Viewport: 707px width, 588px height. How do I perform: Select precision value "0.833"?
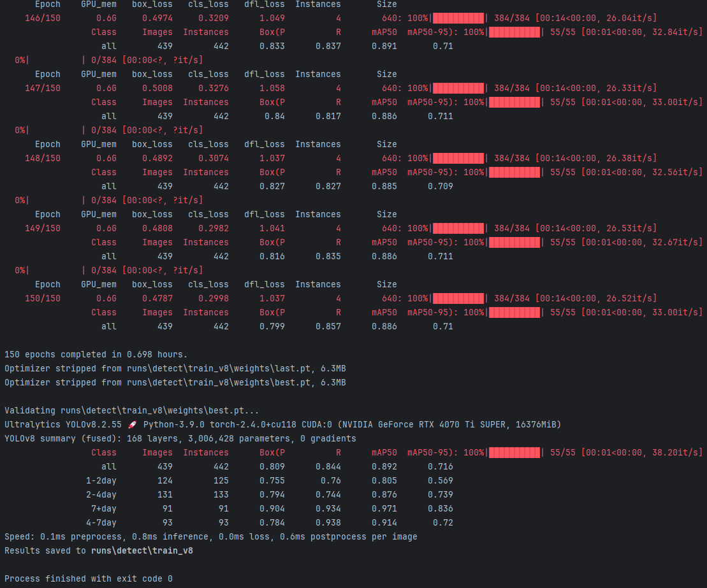[x=272, y=46]
